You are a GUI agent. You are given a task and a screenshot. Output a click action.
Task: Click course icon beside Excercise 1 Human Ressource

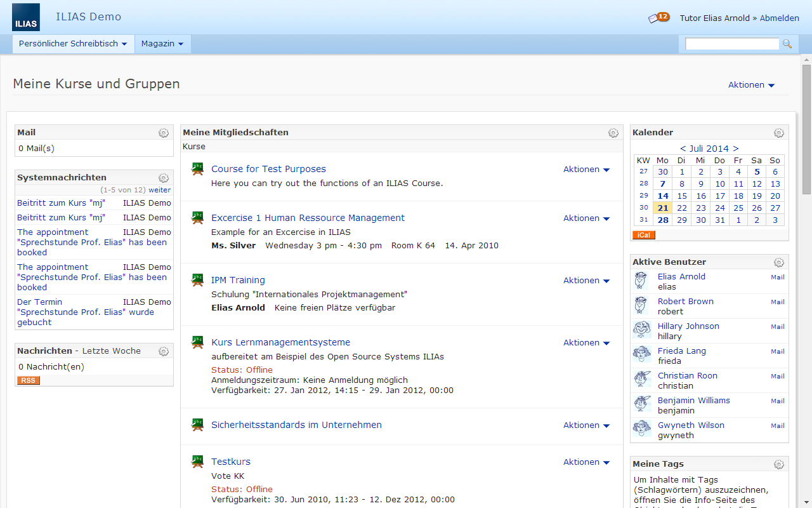[x=197, y=218]
